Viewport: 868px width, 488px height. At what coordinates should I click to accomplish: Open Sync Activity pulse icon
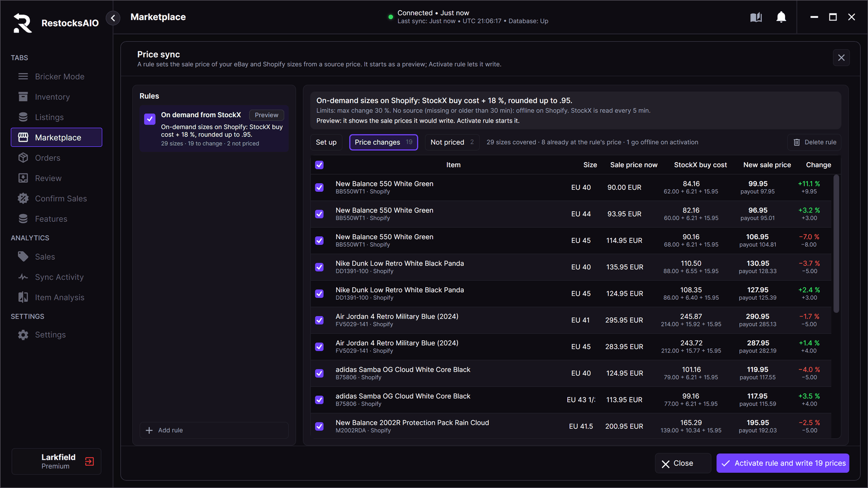23,277
